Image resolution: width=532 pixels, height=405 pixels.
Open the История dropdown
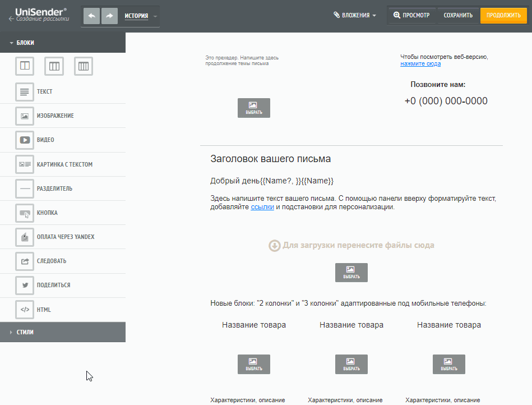coord(141,16)
